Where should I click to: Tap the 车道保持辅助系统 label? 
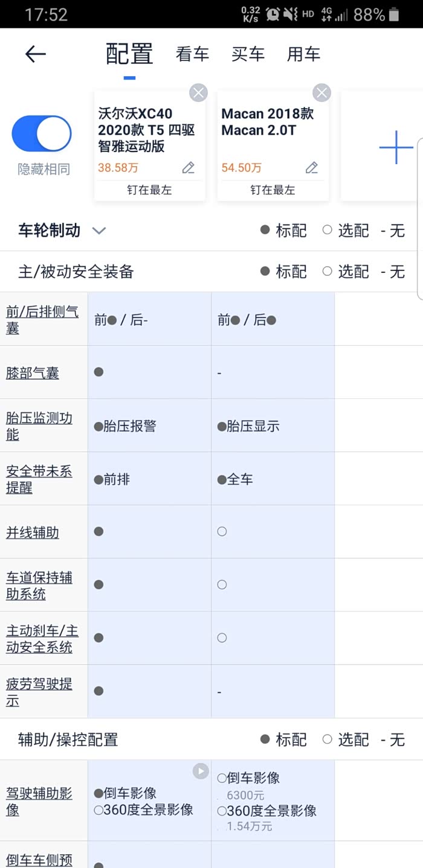39,586
